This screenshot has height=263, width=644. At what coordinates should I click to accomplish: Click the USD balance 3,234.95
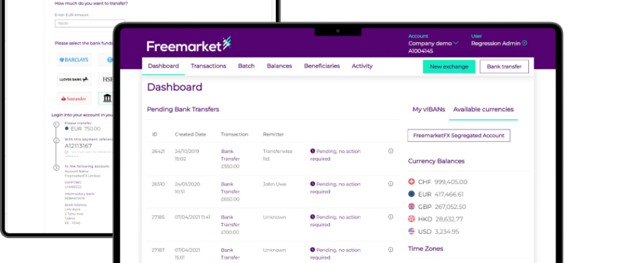(x=447, y=231)
